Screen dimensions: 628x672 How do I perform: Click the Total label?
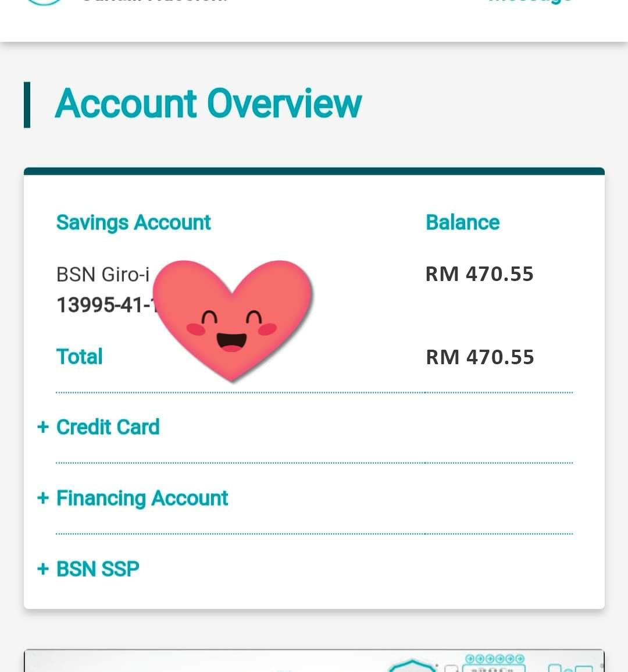point(79,357)
